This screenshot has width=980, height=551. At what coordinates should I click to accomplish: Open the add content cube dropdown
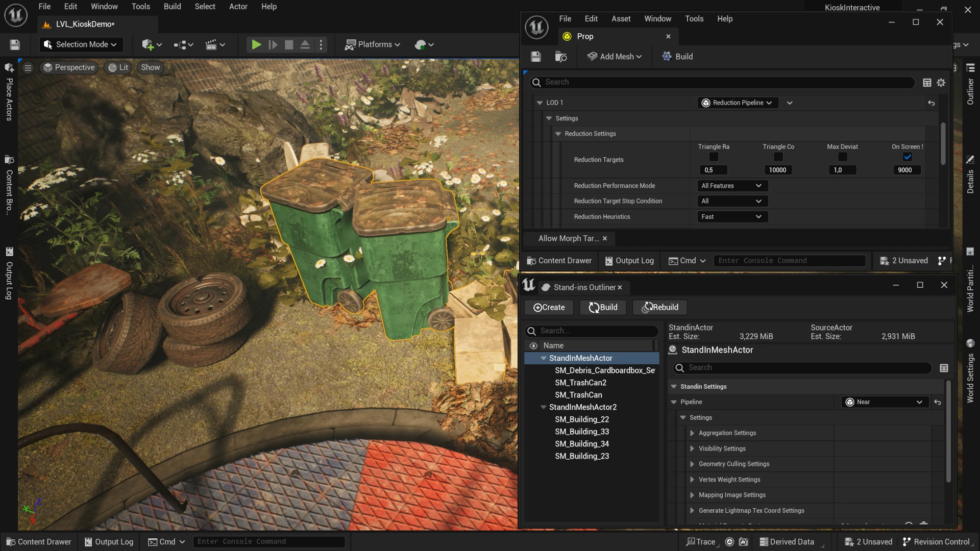tap(152, 45)
